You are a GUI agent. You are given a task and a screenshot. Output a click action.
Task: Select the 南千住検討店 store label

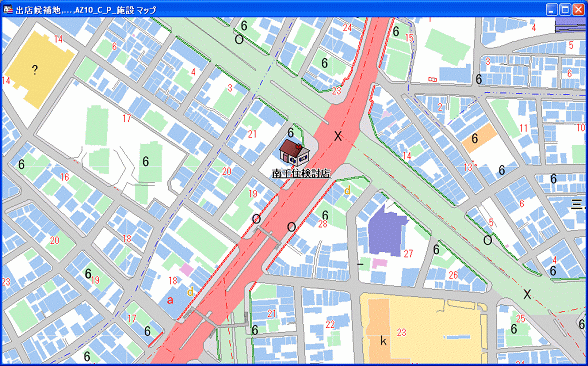[x=301, y=174]
